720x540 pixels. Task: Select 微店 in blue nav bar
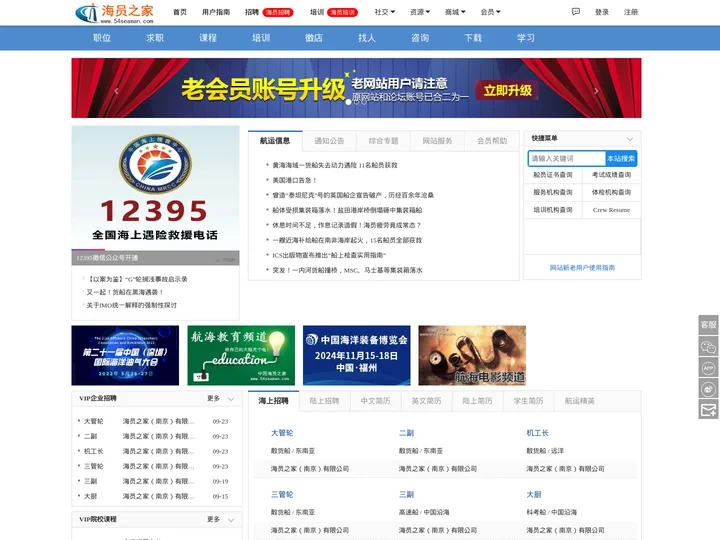(x=314, y=38)
